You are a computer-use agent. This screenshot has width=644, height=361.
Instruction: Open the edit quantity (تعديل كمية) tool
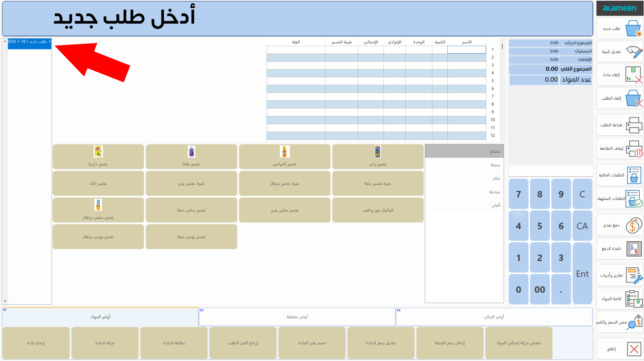(x=619, y=52)
